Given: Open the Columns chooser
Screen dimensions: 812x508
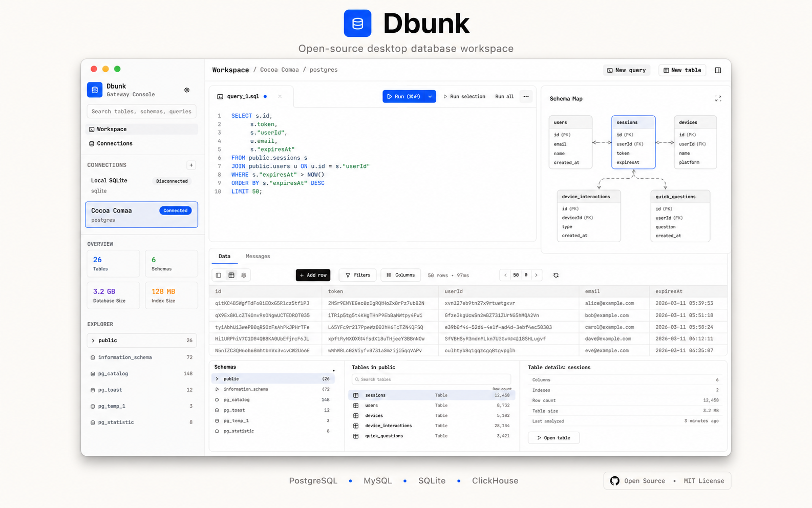Looking at the screenshot, I should tap(400, 275).
